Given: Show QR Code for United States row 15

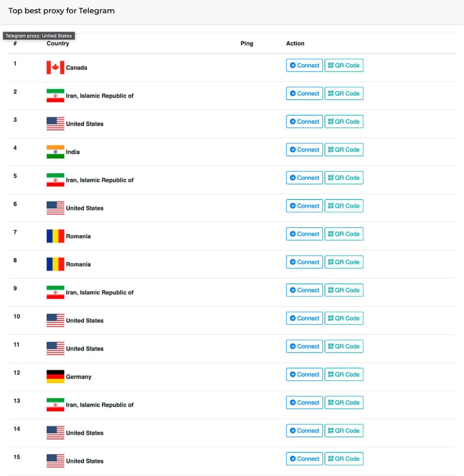Looking at the screenshot, I should coord(344,458).
